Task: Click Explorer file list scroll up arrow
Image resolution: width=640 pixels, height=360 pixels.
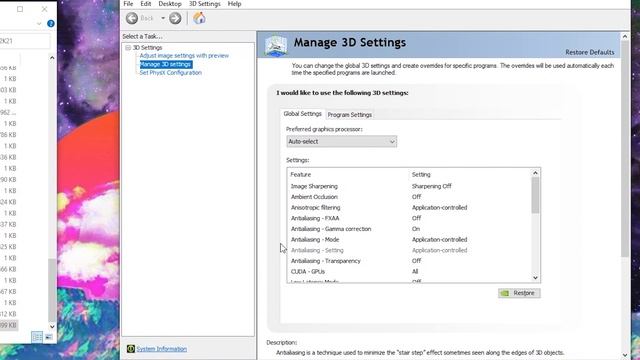Action: (52, 58)
